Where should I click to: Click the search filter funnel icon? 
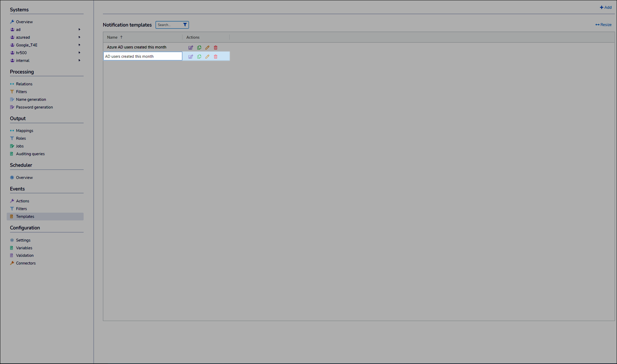coord(185,25)
